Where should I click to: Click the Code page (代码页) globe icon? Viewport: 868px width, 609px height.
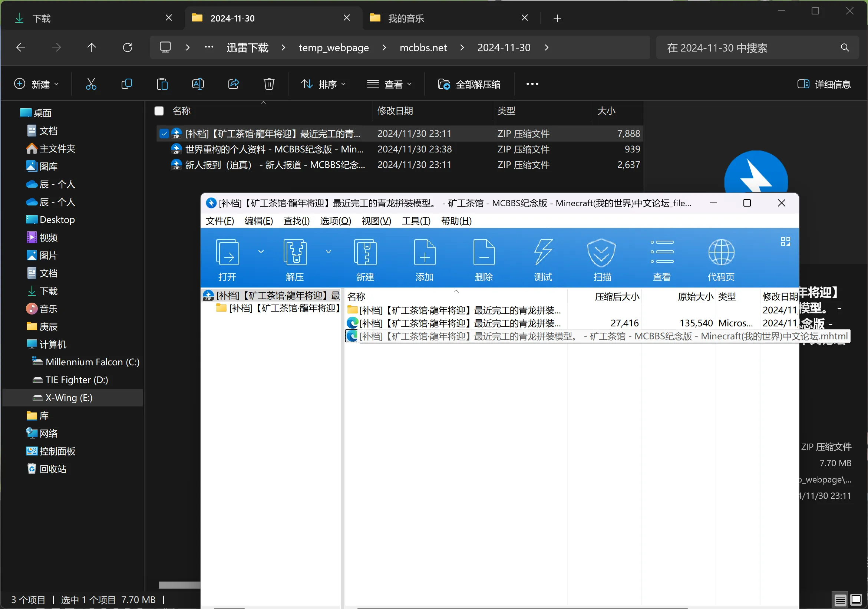click(x=721, y=252)
